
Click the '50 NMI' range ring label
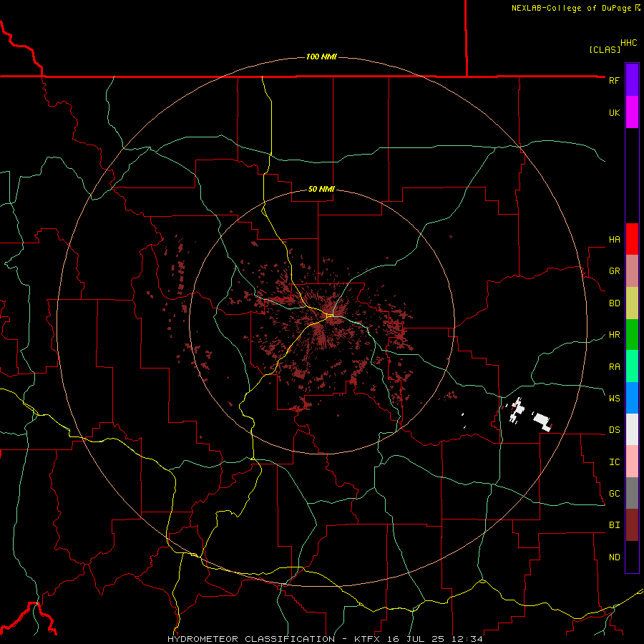(x=321, y=190)
